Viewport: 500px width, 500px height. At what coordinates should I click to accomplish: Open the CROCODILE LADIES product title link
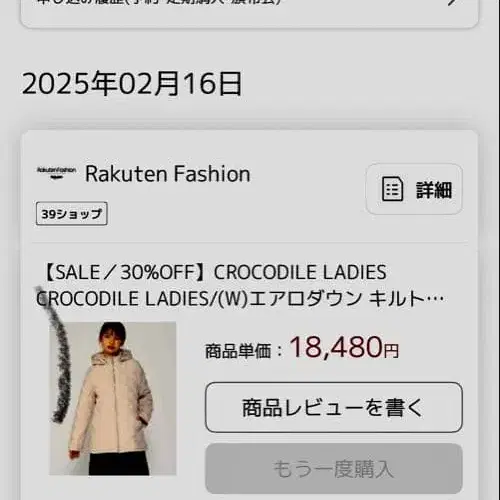pos(240,285)
